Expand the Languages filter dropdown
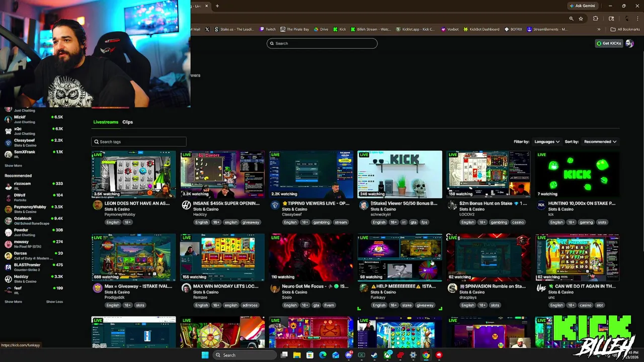The image size is (644, 362). pos(547,142)
